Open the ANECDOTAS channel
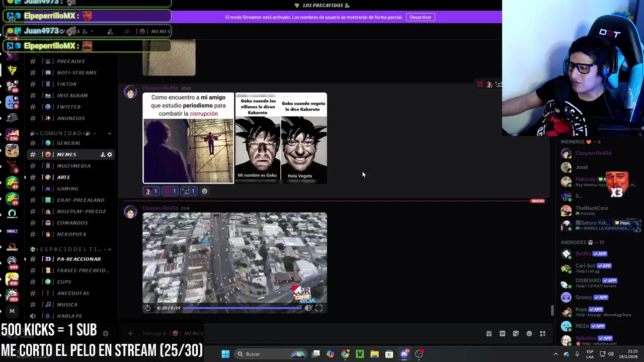644x362 pixels. tap(70, 293)
